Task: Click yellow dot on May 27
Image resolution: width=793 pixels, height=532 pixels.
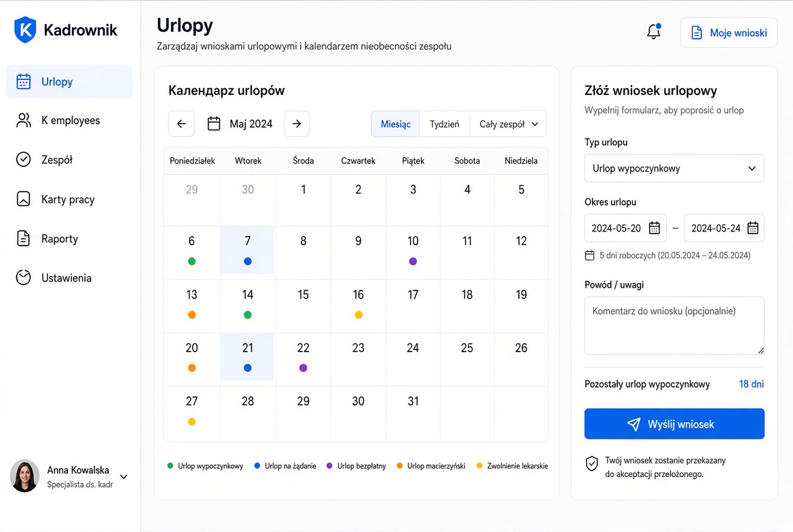Action: (x=191, y=421)
